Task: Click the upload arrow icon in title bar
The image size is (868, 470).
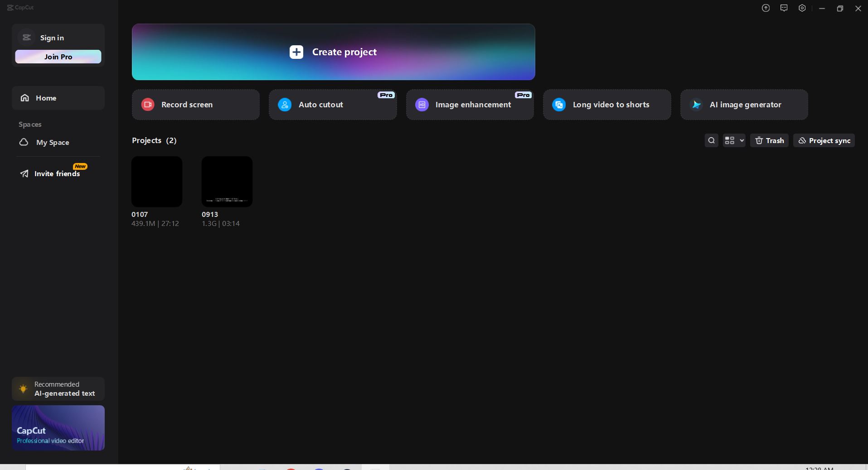Action: pos(766,8)
